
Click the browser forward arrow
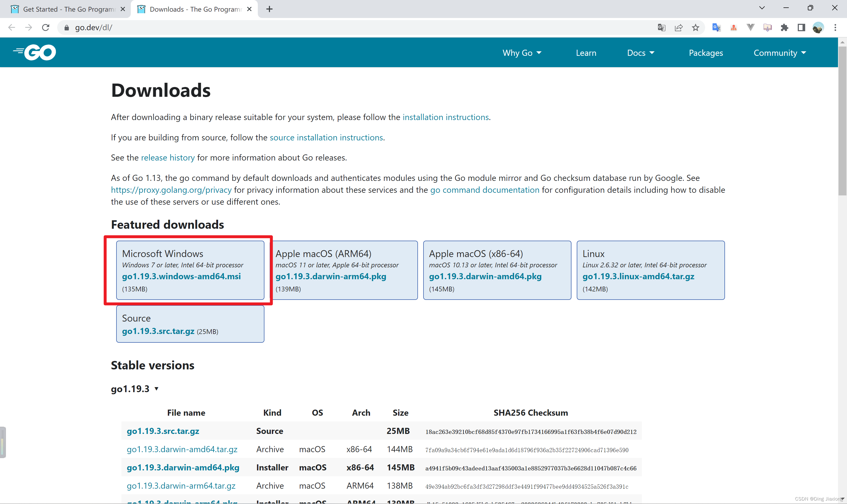click(29, 28)
